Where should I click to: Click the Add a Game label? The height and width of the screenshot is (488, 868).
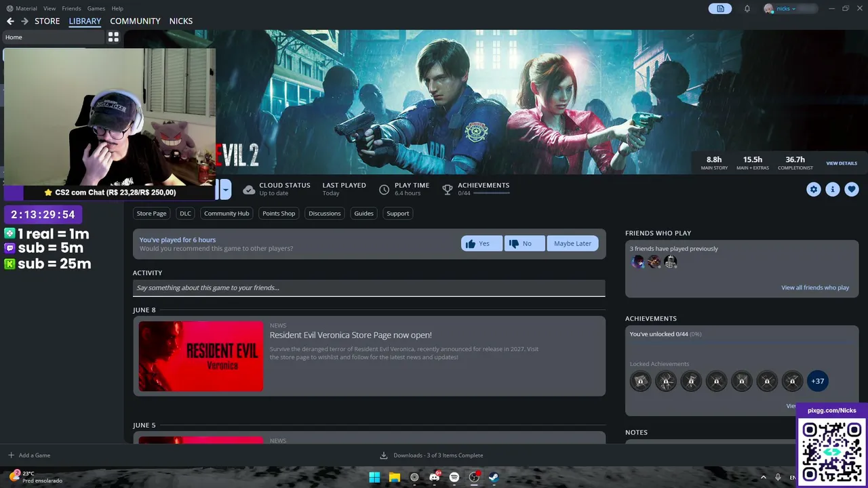point(35,455)
